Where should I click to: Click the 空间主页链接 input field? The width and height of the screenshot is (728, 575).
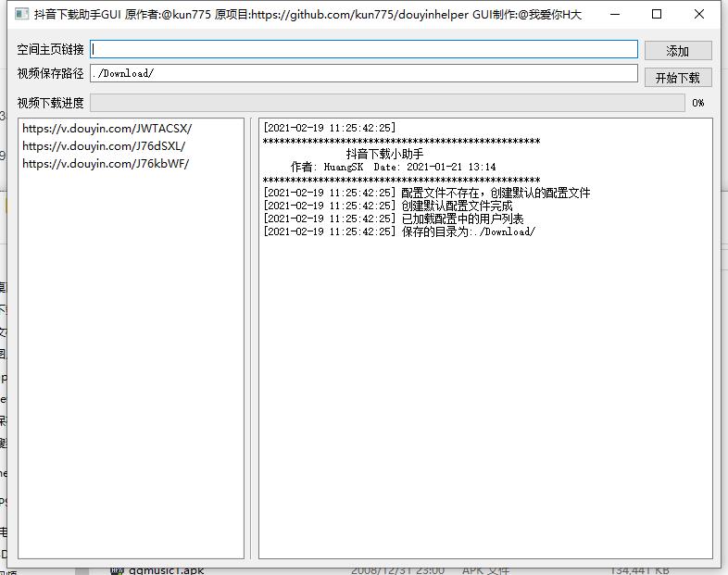(x=363, y=49)
